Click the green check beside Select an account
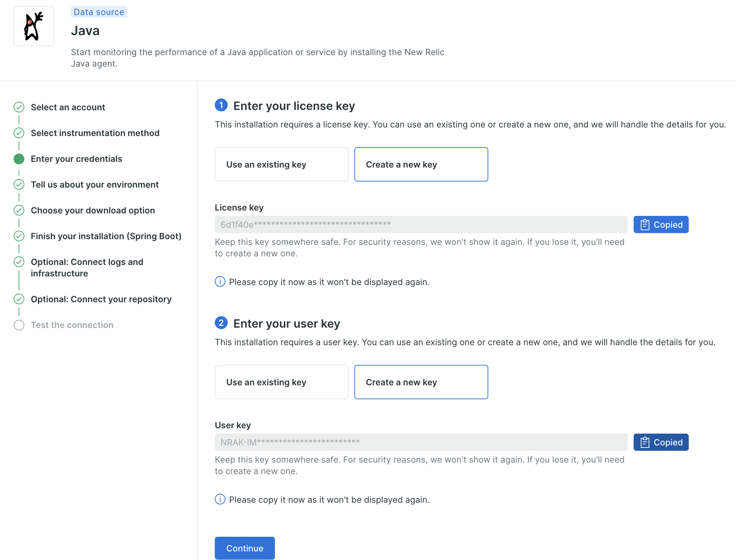This screenshot has height=560, width=736. [x=19, y=107]
